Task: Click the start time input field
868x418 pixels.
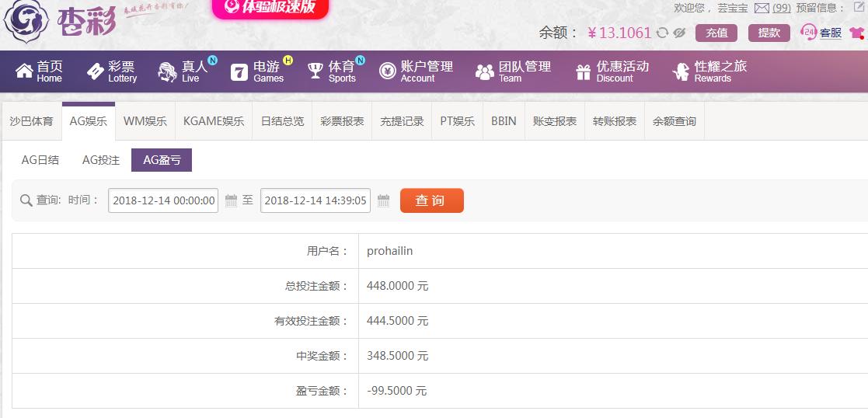Action: 163,200
